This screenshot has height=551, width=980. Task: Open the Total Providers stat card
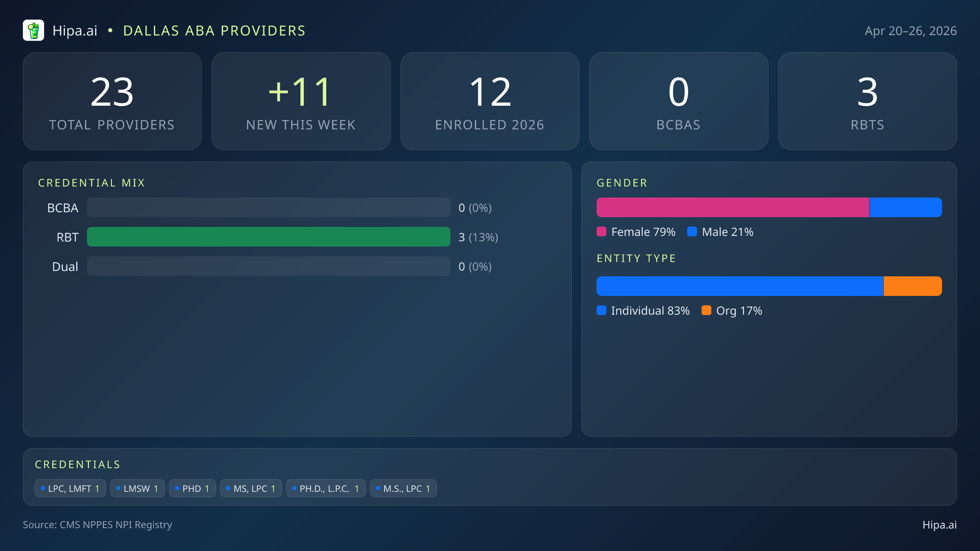coord(112,101)
